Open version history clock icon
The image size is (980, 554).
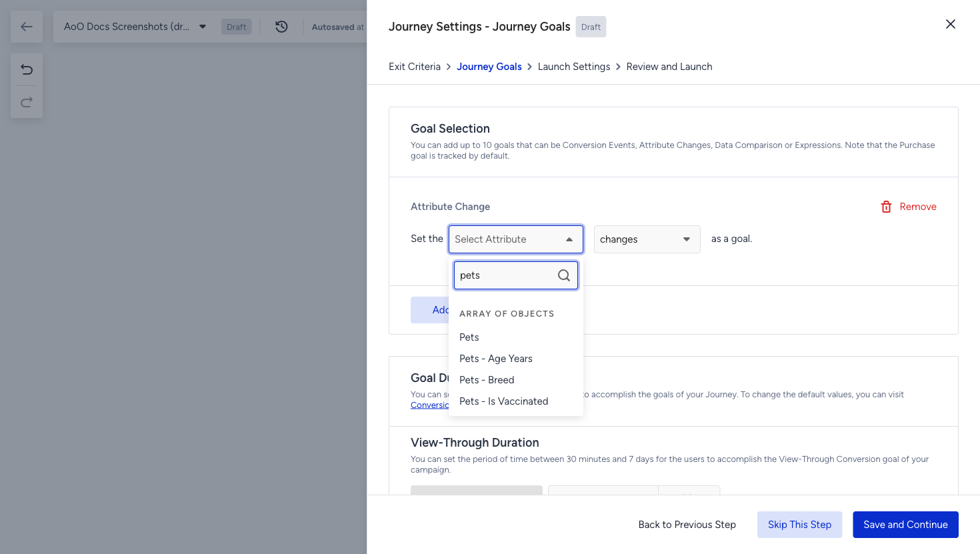(x=281, y=27)
